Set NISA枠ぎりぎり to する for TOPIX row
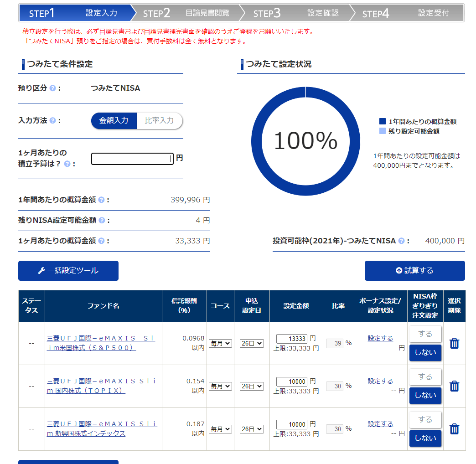This screenshot has width=476, height=464. click(425, 376)
